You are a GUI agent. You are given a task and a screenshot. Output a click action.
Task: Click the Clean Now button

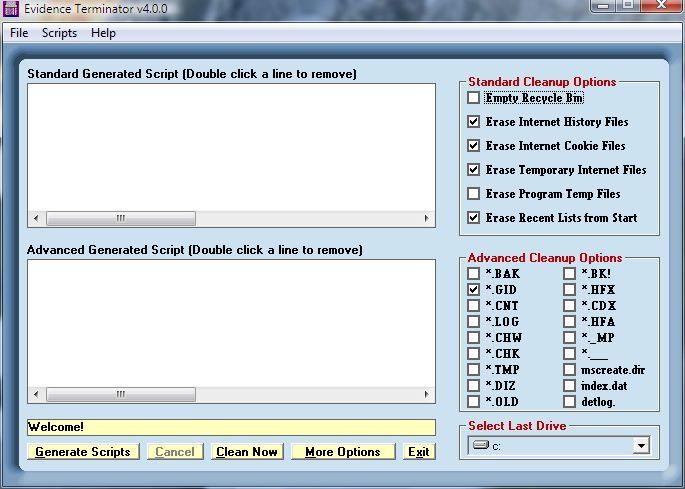(x=247, y=452)
